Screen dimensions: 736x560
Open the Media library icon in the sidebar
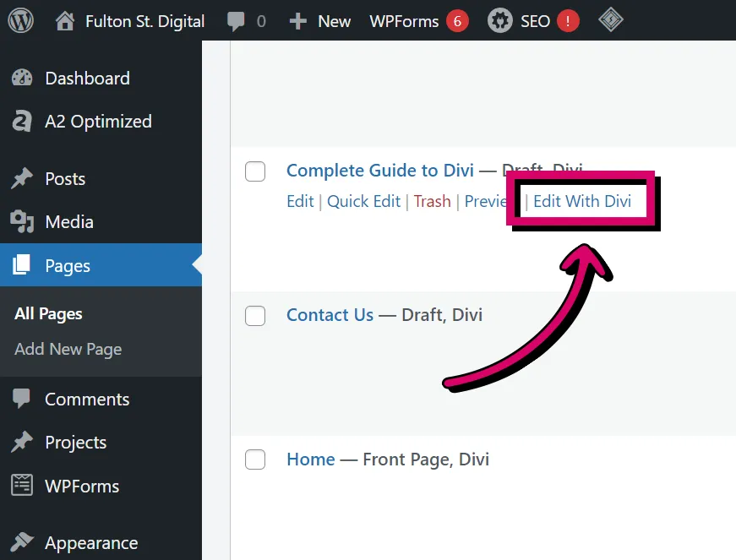[24, 222]
